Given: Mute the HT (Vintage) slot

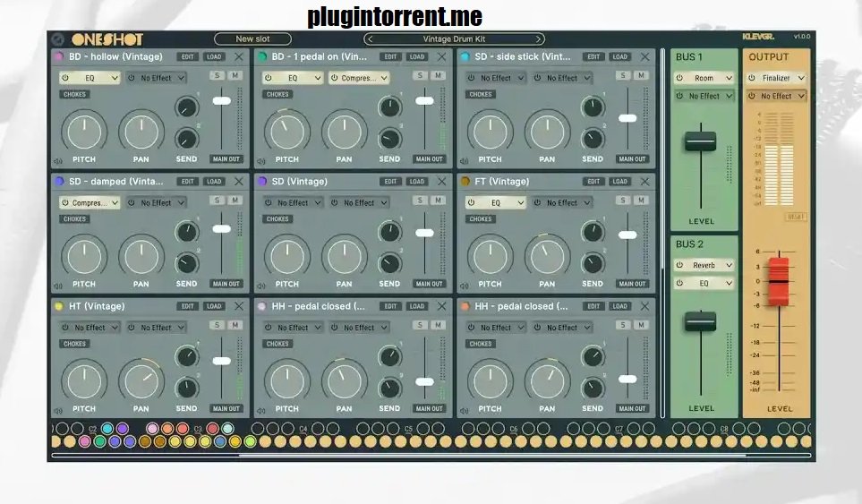Looking at the screenshot, I should coord(235,325).
